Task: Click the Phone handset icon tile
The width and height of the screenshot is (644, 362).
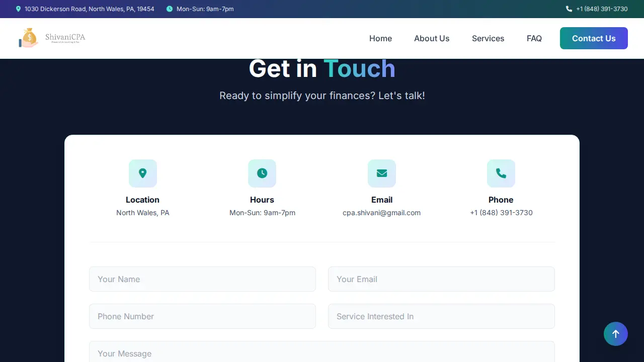Action: pyautogui.click(x=501, y=173)
